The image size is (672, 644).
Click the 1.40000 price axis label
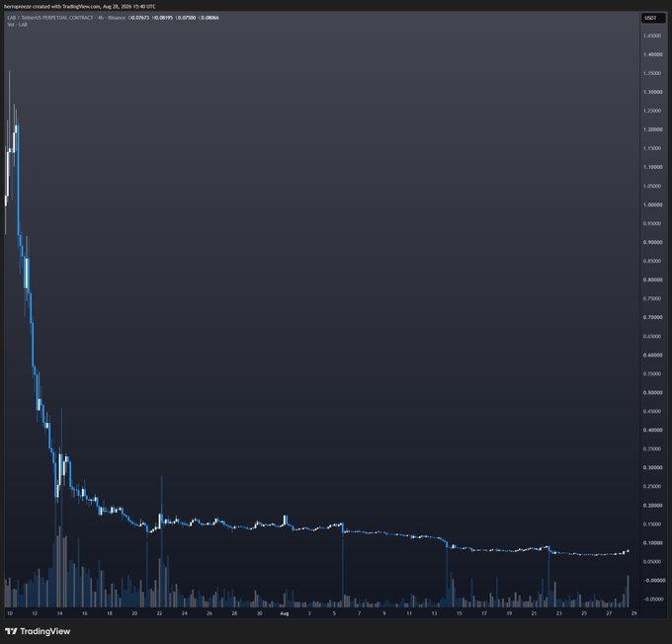[x=652, y=55]
